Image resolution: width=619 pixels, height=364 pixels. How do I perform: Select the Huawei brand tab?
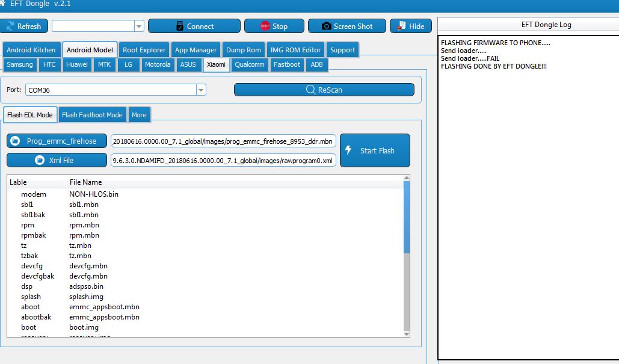click(x=77, y=64)
